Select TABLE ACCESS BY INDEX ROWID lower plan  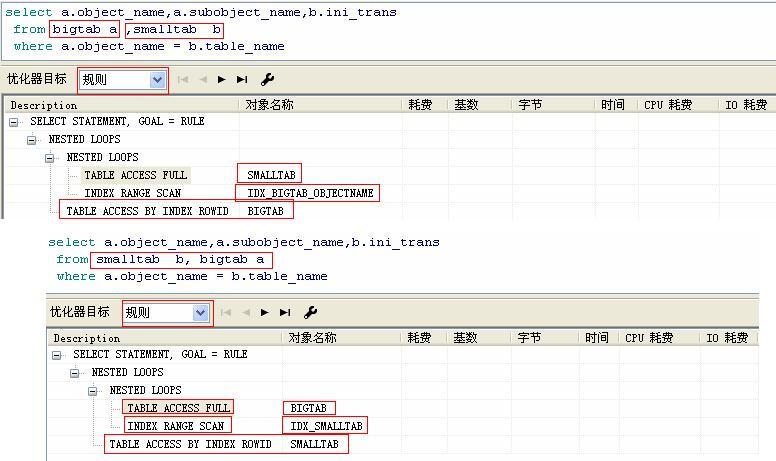(x=191, y=444)
